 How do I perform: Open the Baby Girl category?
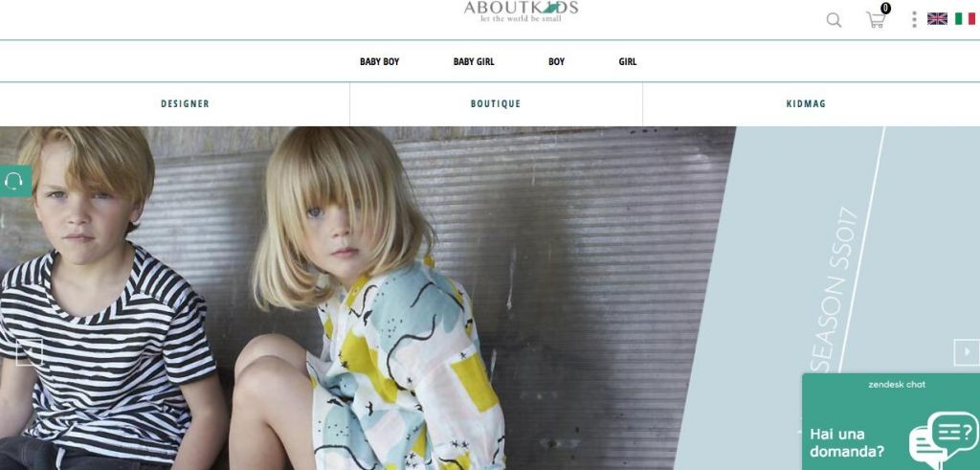pos(474,61)
